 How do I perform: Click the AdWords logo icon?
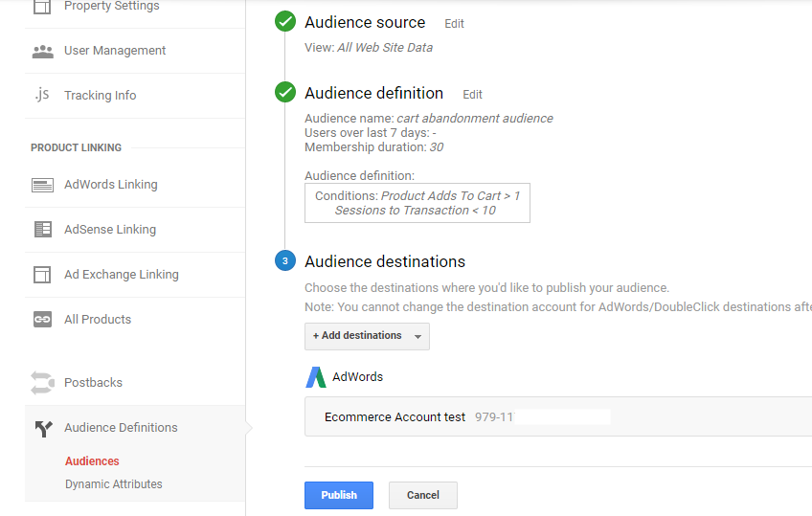point(316,377)
